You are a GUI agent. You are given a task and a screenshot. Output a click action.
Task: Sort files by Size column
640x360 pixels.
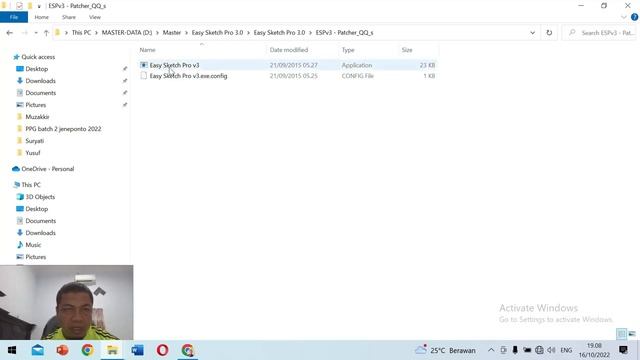point(407,50)
